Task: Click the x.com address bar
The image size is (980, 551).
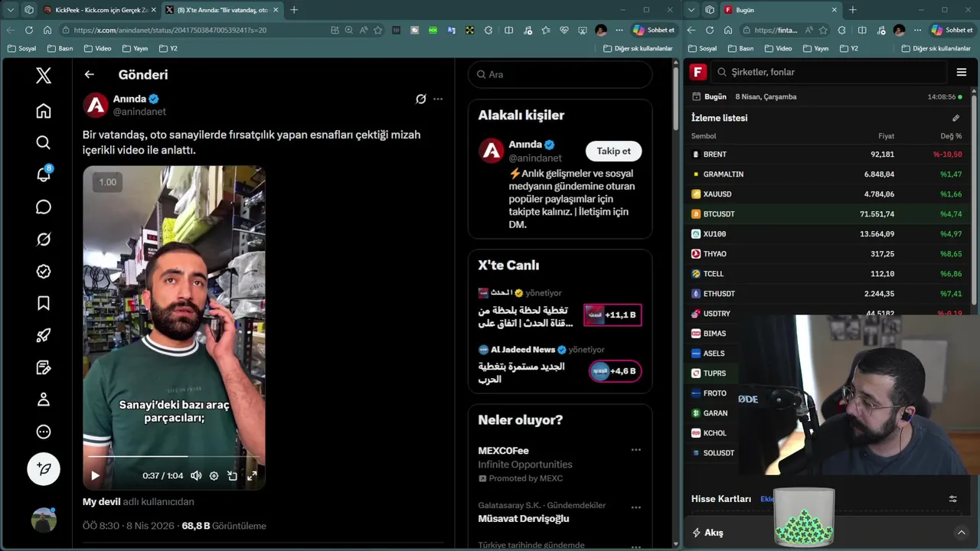Action: coord(195,30)
